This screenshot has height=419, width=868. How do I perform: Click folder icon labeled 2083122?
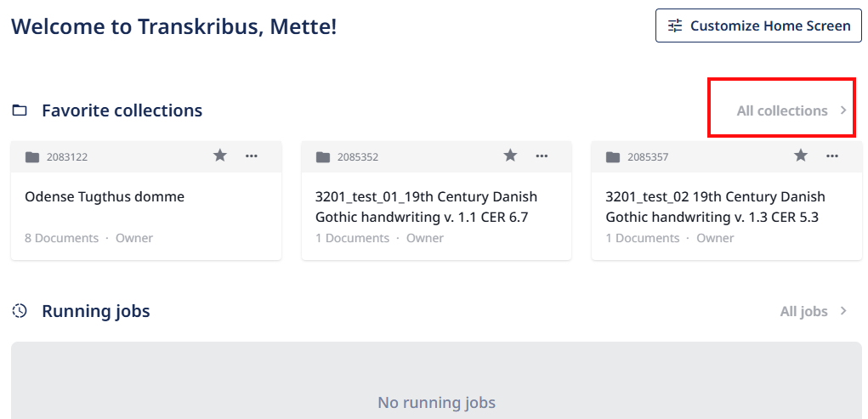pyautogui.click(x=32, y=156)
